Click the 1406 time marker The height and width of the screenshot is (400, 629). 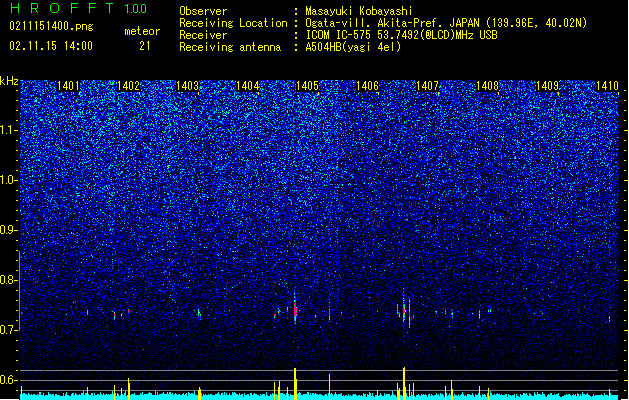(367, 86)
